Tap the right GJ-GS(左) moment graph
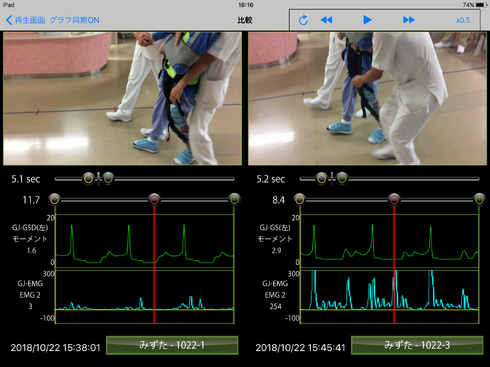 tap(390, 241)
